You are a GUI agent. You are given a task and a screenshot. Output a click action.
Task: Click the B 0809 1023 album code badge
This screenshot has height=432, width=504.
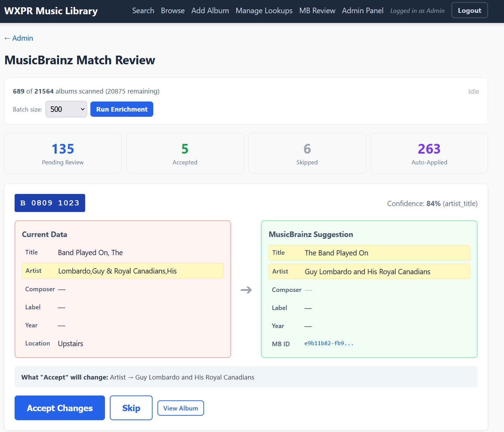tap(50, 203)
